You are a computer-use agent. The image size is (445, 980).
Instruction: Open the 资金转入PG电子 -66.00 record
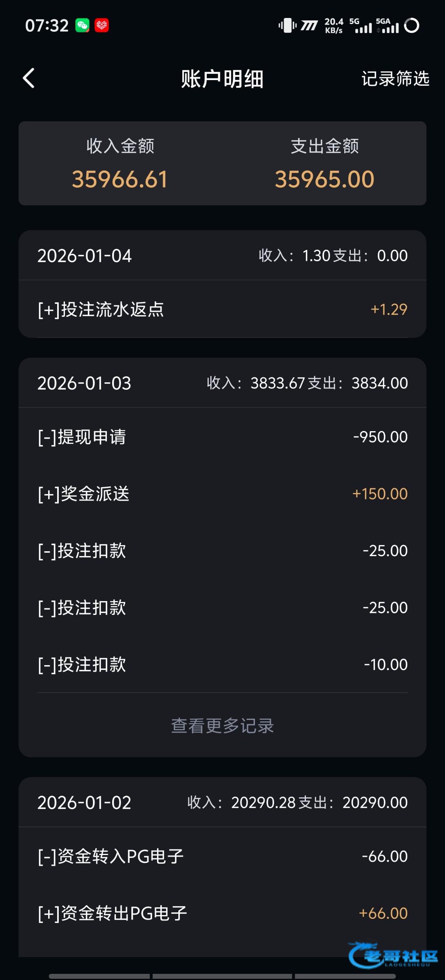pos(222,856)
